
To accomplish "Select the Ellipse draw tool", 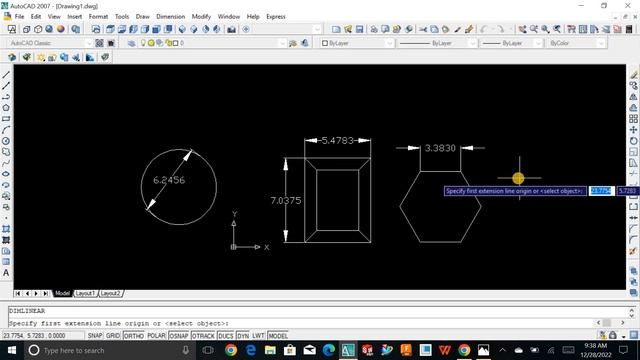I will tap(6, 174).
